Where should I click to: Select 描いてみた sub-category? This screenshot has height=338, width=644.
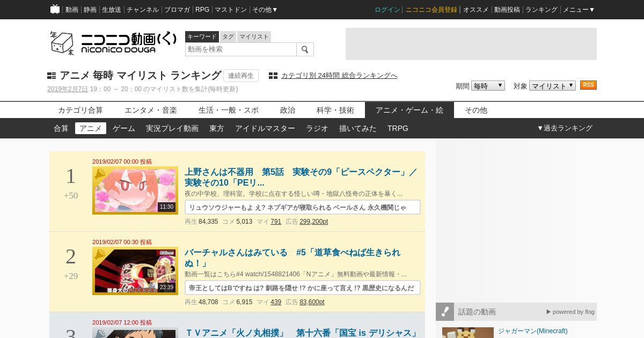(x=358, y=128)
